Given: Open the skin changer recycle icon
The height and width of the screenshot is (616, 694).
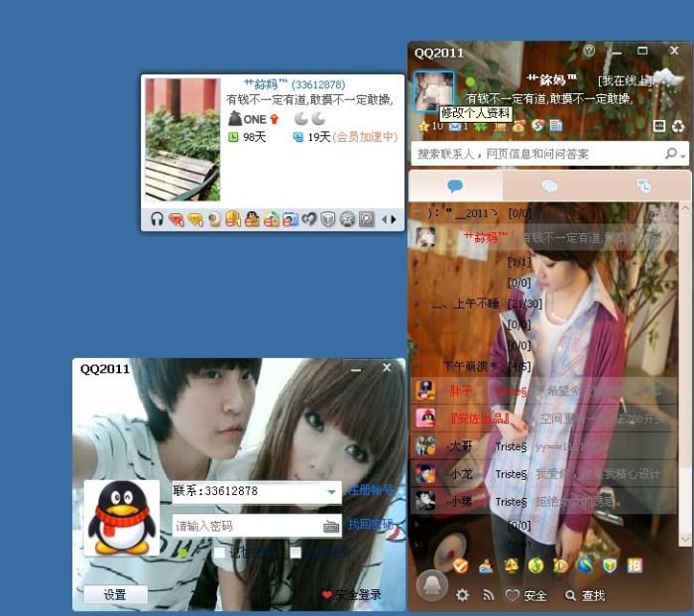Looking at the screenshot, I should 678,126.
